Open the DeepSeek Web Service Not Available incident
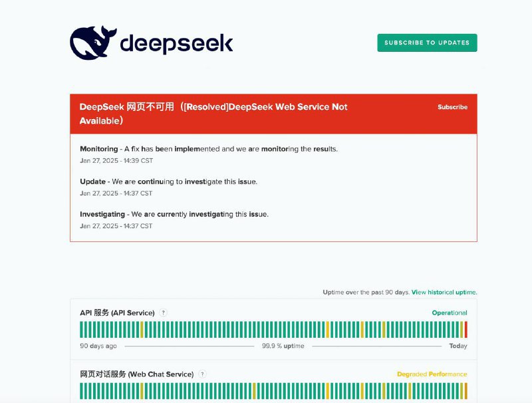 click(214, 113)
